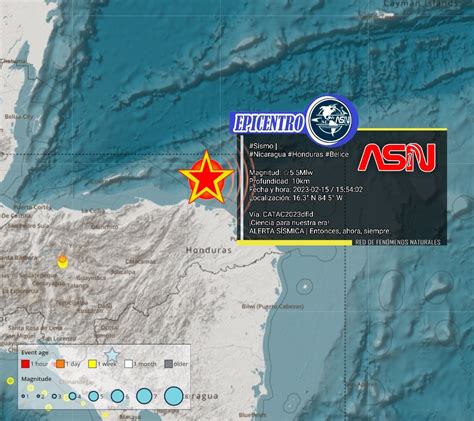Click the Profundidad 10km line

coord(279,181)
